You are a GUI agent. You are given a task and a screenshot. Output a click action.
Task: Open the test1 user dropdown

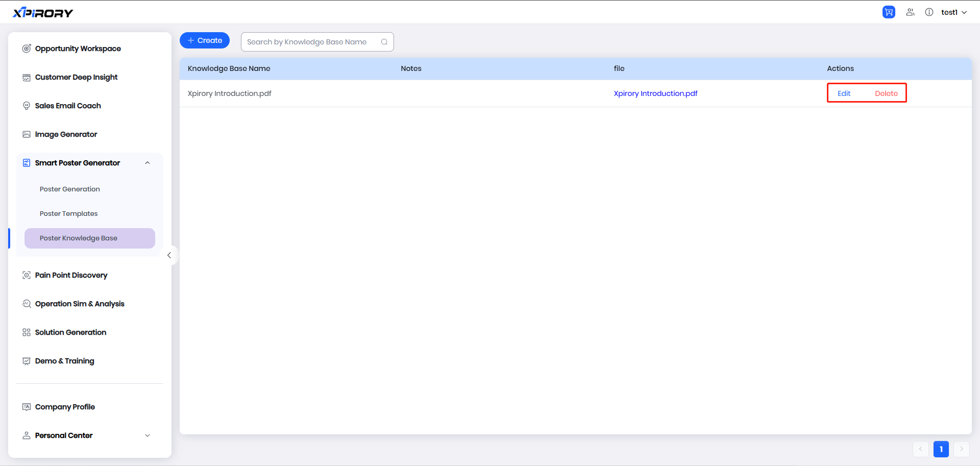point(953,12)
